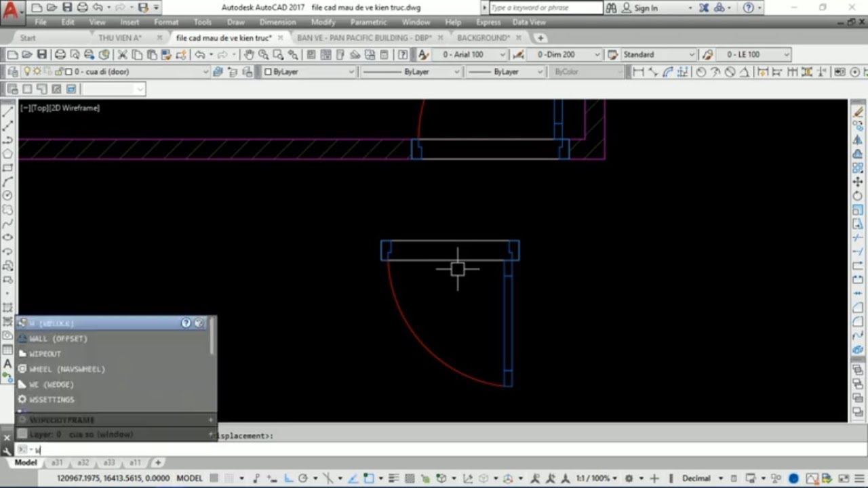Switch to the THU VIEN A* drawing tab

click(x=119, y=38)
